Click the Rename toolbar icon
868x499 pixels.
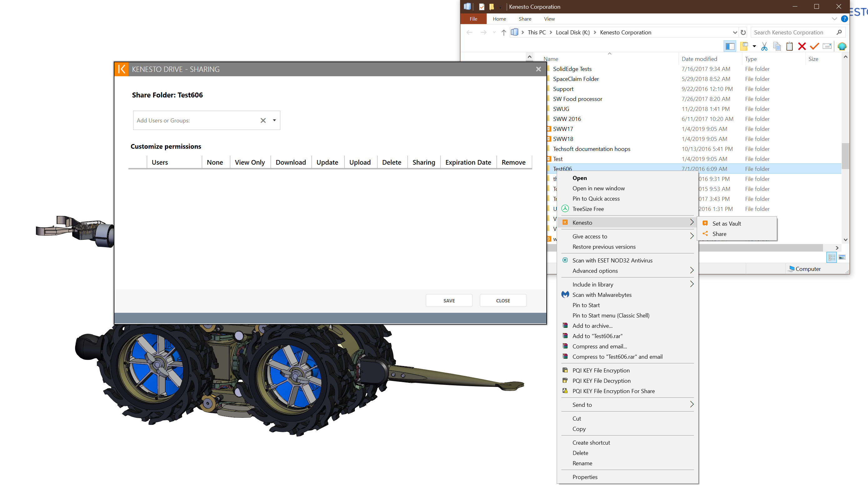click(827, 46)
